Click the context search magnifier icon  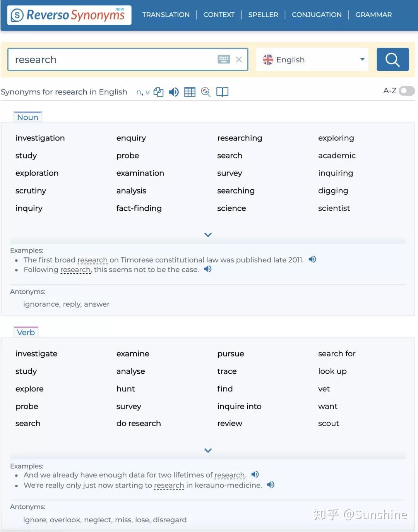click(x=206, y=92)
